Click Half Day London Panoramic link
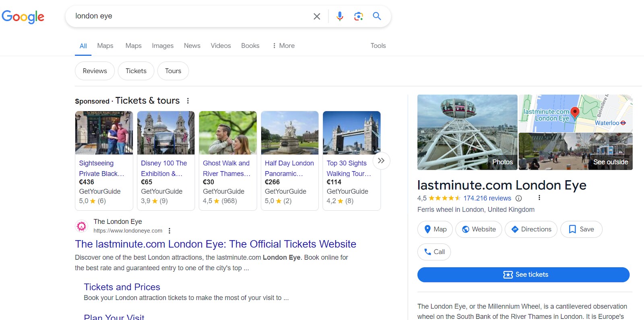 [x=289, y=168]
